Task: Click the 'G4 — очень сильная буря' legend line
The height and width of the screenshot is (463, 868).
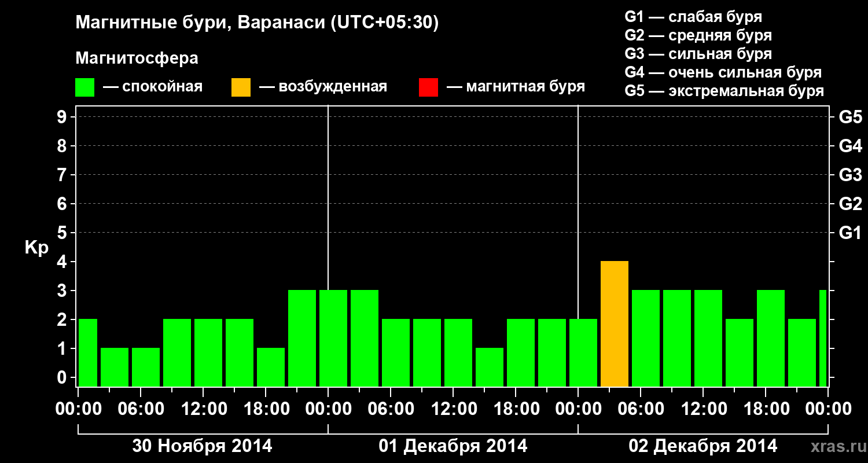Action: coord(723,72)
